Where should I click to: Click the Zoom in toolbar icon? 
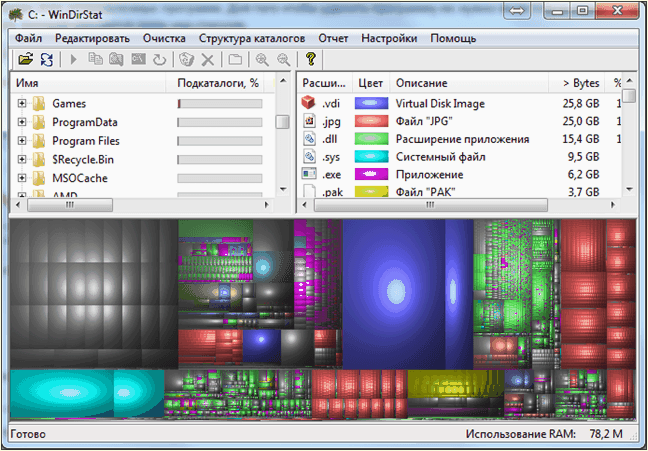coord(262,60)
